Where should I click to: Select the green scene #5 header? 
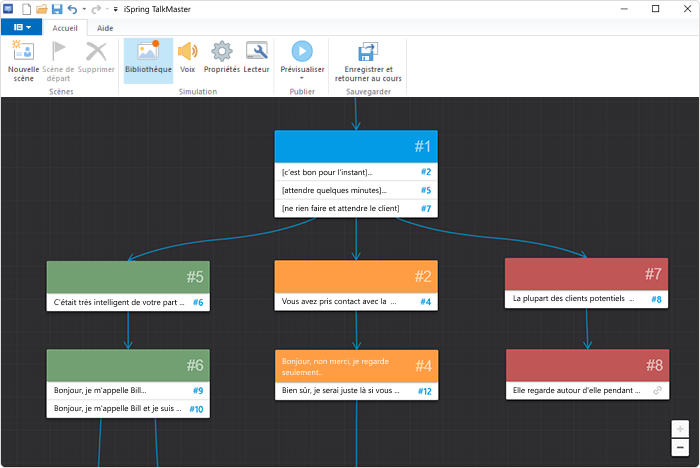click(x=128, y=277)
